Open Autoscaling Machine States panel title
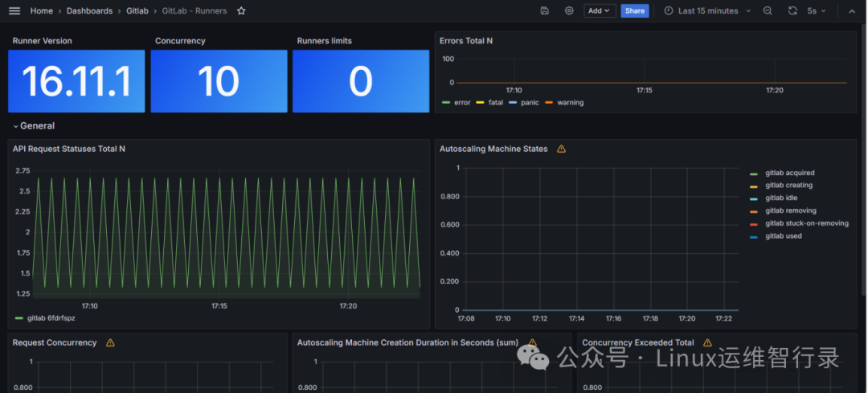This screenshot has width=868, height=393. [x=493, y=149]
